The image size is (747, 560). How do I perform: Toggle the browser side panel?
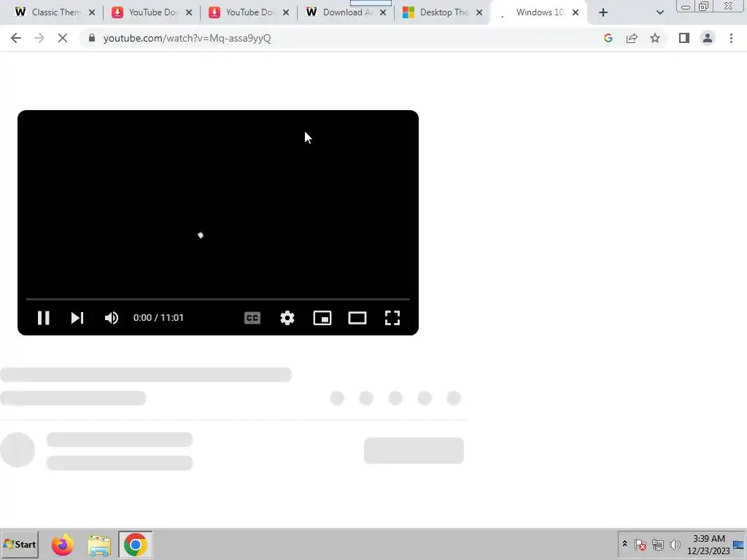(684, 38)
